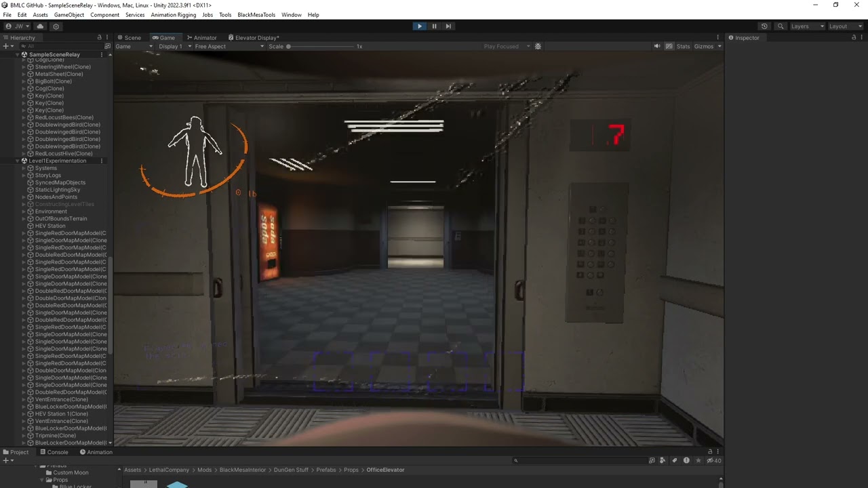Open the Hierarchy panel options menu
Image resolution: width=868 pixels, height=488 pixels.
[x=107, y=37]
